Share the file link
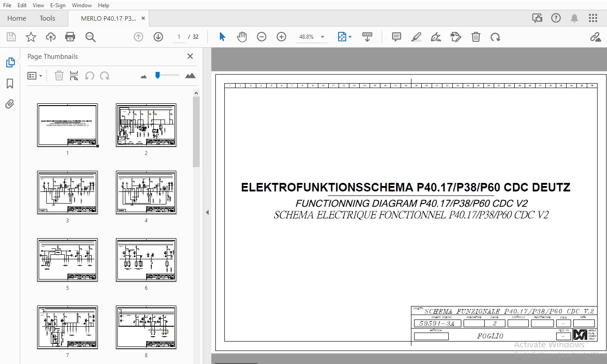The image size is (607, 364). tap(596, 37)
